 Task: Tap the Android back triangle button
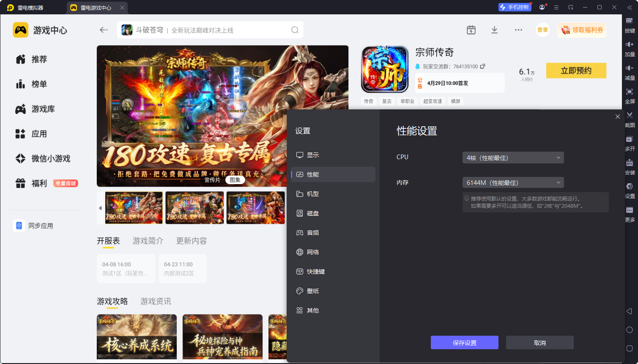[629, 311]
